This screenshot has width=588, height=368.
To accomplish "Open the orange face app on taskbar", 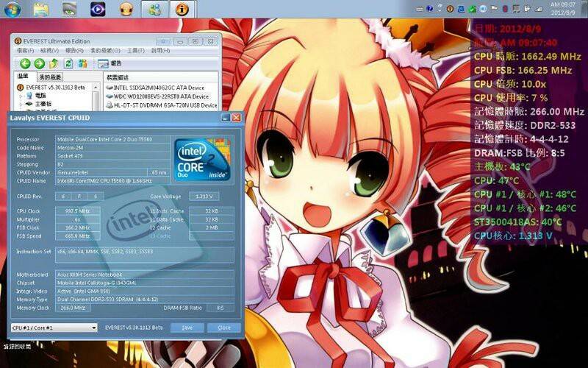I will click(x=126, y=9).
